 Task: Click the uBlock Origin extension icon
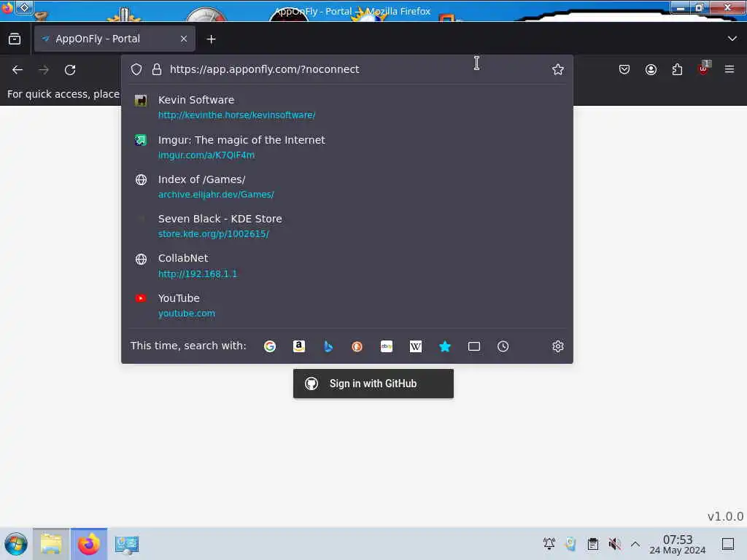click(704, 69)
